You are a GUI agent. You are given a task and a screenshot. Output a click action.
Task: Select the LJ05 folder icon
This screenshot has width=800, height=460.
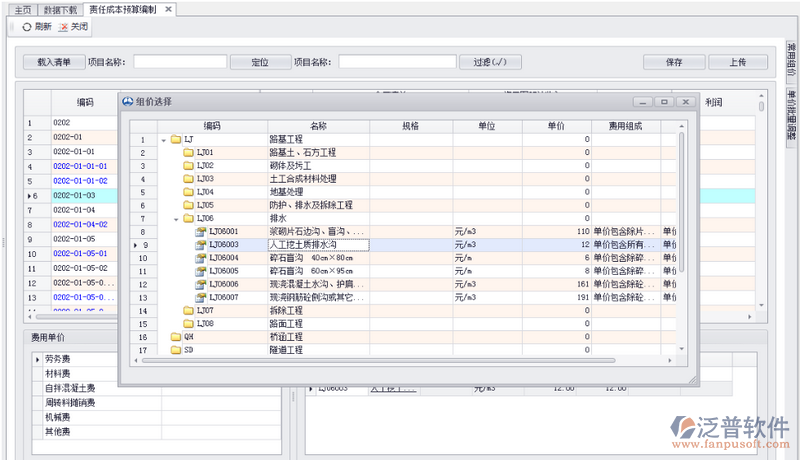[188, 205]
